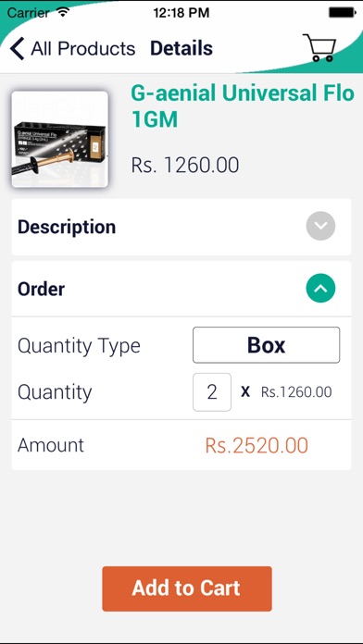This screenshot has height=644, width=363.
Task: Collapse the Order section chevron
Action: tap(320, 289)
